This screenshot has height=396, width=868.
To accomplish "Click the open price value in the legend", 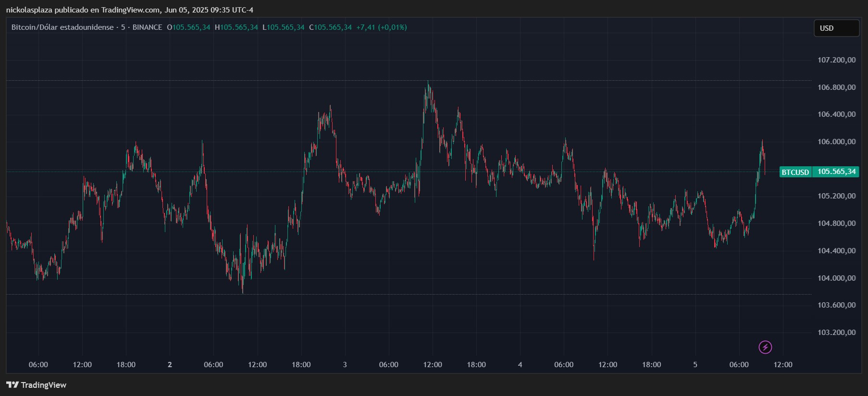I will click(191, 27).
